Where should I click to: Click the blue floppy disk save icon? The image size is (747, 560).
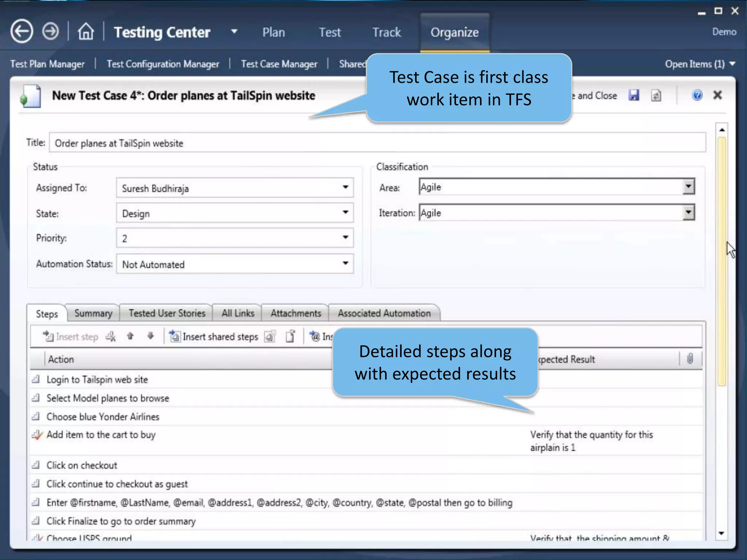634,96
